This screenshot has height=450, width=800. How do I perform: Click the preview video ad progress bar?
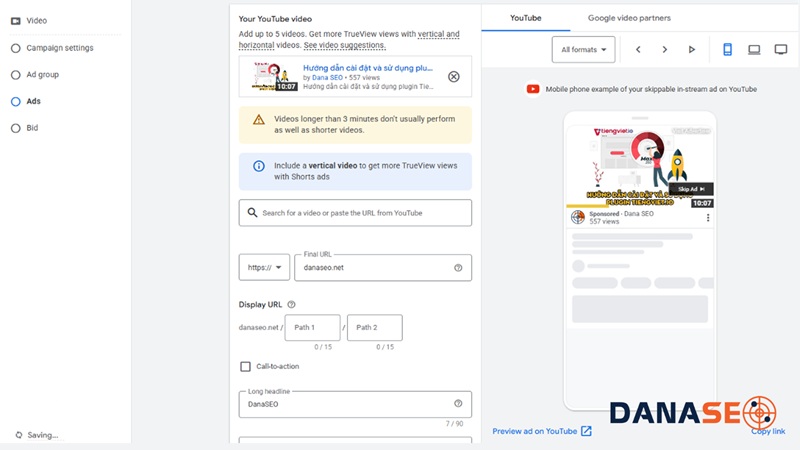click(x=640, y=206)
